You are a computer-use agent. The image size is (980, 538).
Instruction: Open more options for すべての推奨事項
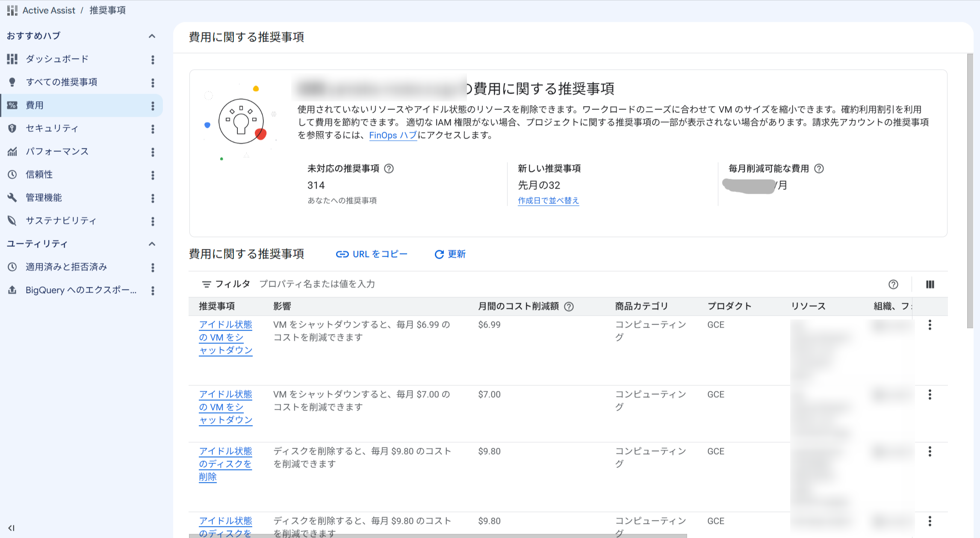pos(153,83)
